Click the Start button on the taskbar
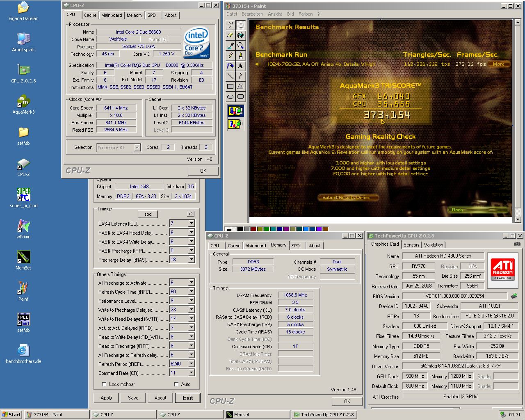The height and width of the screenshot is (420, 525). point(11,415)
